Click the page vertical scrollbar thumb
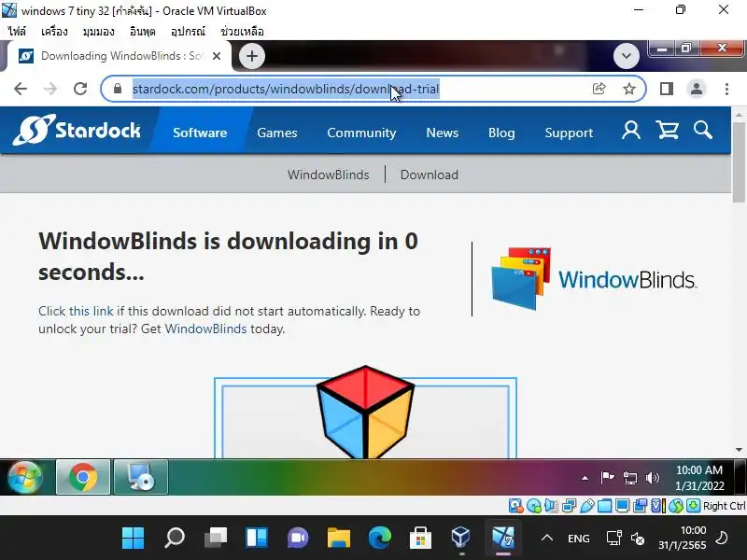 739,161
